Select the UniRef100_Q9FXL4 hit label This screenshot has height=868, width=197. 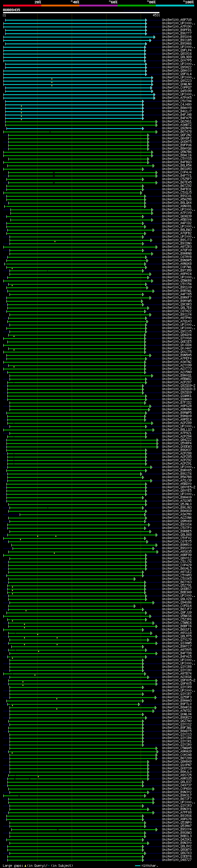(x=177, y=74)
